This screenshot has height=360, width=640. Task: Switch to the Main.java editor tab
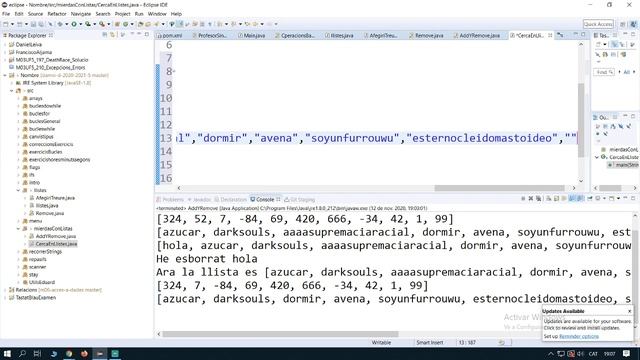(252, 36)
